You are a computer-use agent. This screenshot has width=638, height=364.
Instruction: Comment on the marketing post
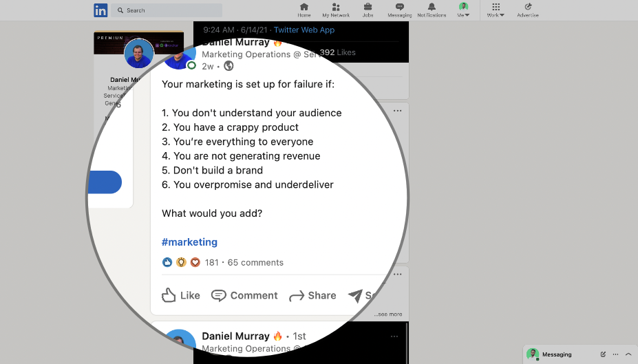pos(244,296)
